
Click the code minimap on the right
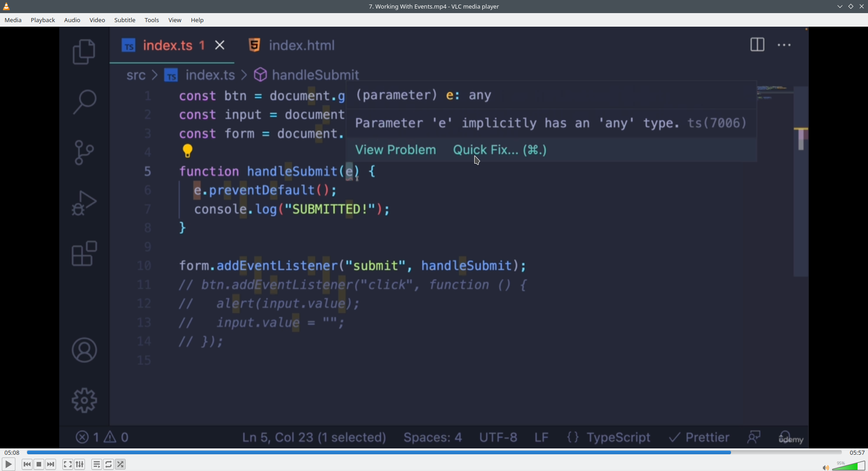775,93
